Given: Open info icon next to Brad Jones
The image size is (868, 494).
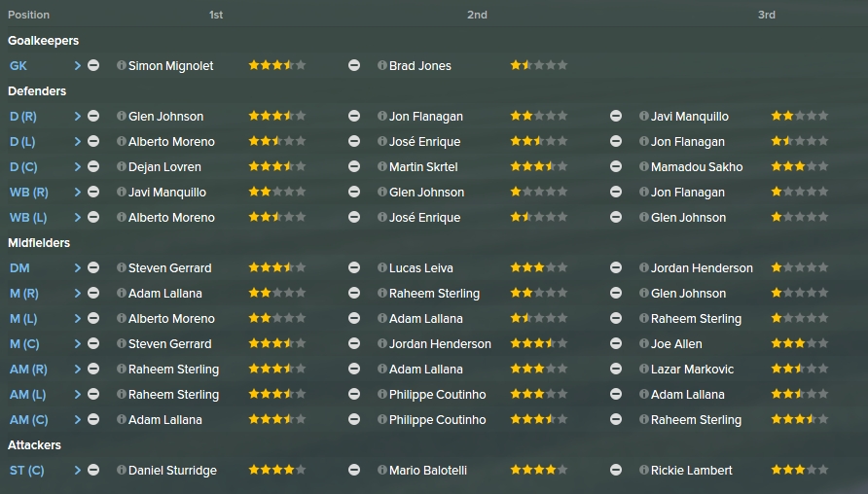Looking at the screenshot, I should pyautogui.click(x=382, y=65).
